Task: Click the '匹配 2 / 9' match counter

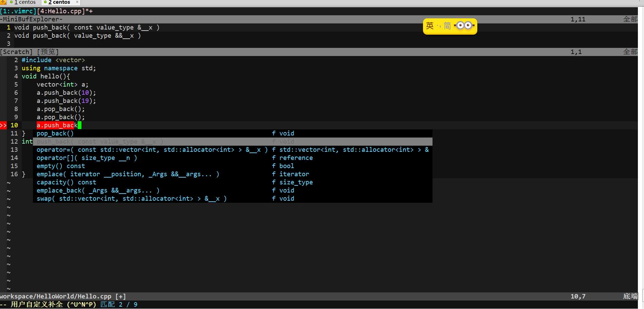Action: click(119, 305)
